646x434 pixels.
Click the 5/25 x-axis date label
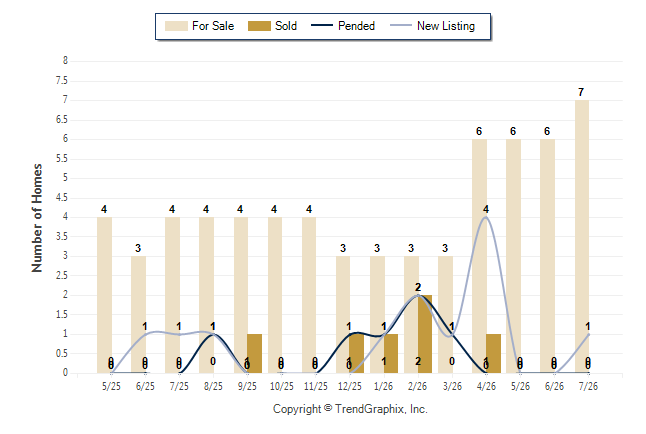111,386
